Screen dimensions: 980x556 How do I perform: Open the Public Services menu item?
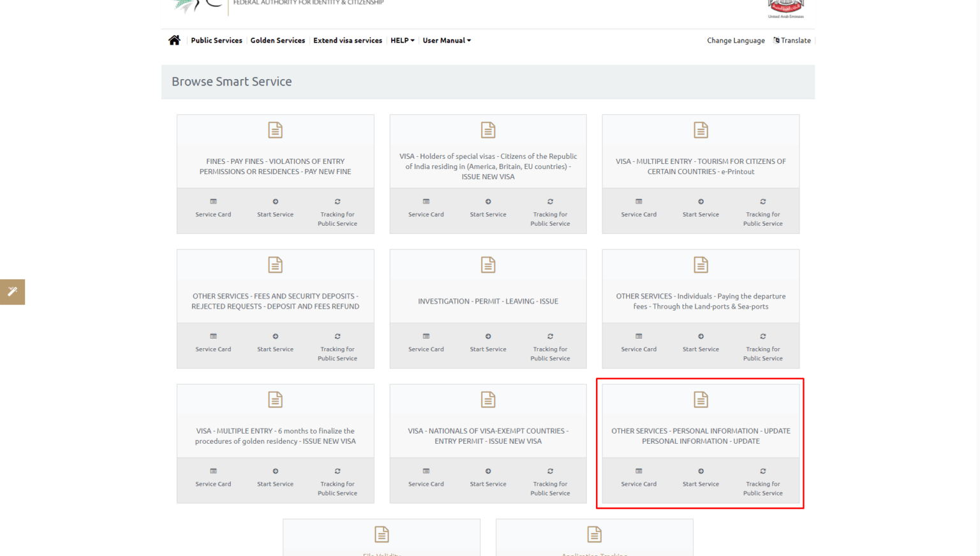(216, 40)
